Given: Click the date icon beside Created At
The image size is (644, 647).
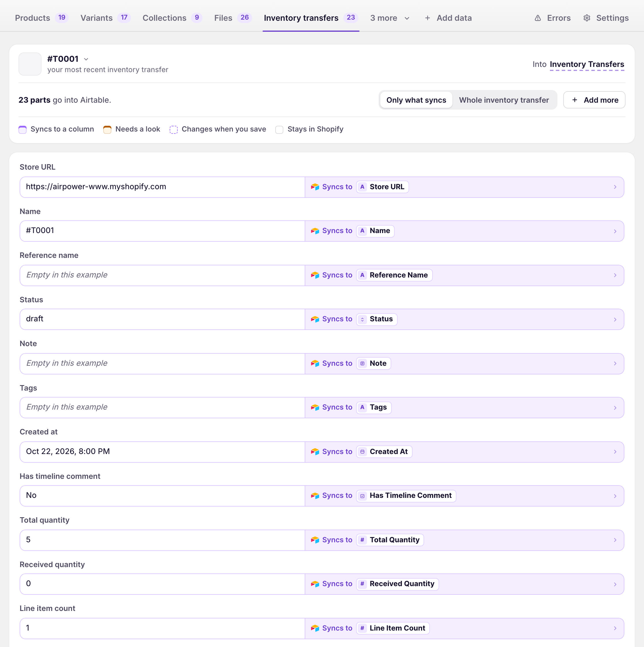Looking at the screenshot, I should 362,451.
